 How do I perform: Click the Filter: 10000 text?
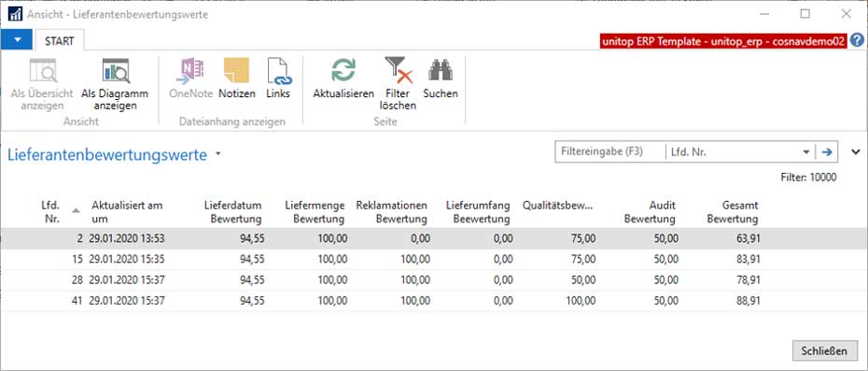pyautogui.click(x=808, y=178)
